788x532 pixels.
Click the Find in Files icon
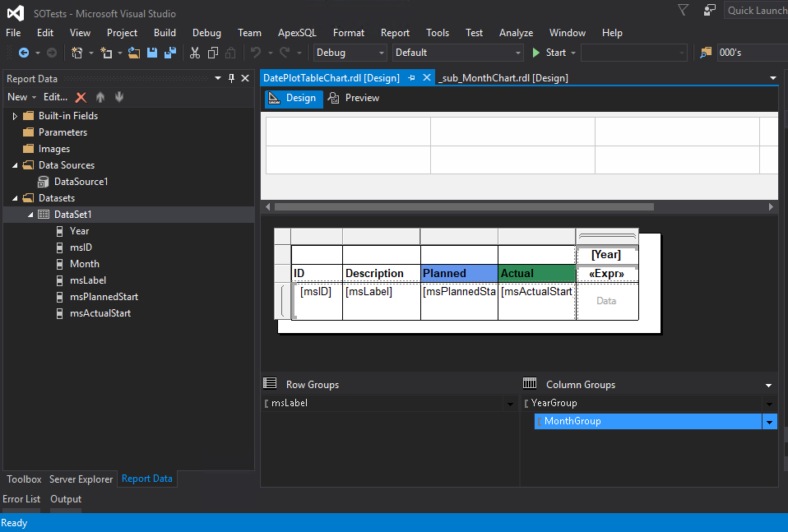(706, 53)
